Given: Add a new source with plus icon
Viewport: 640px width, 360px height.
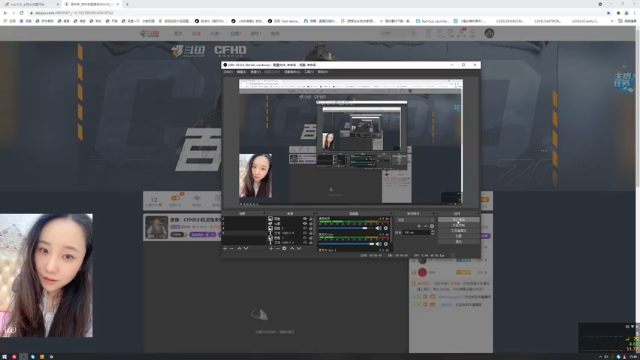Looking at the screenshot, I should coord(271,248).
